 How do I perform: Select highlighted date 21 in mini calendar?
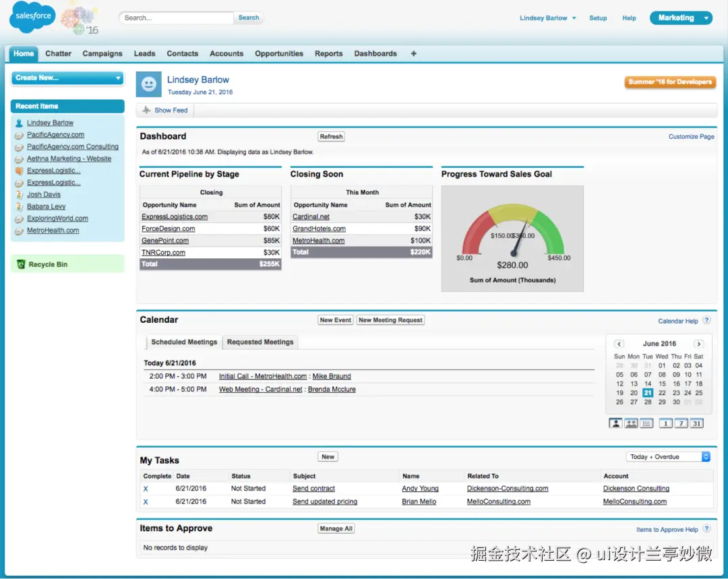tap(648, 393)
